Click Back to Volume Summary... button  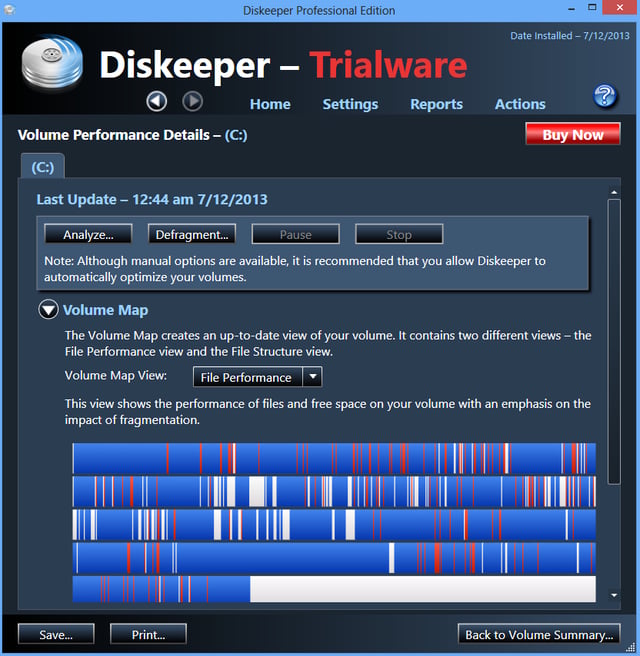point(539,634)
